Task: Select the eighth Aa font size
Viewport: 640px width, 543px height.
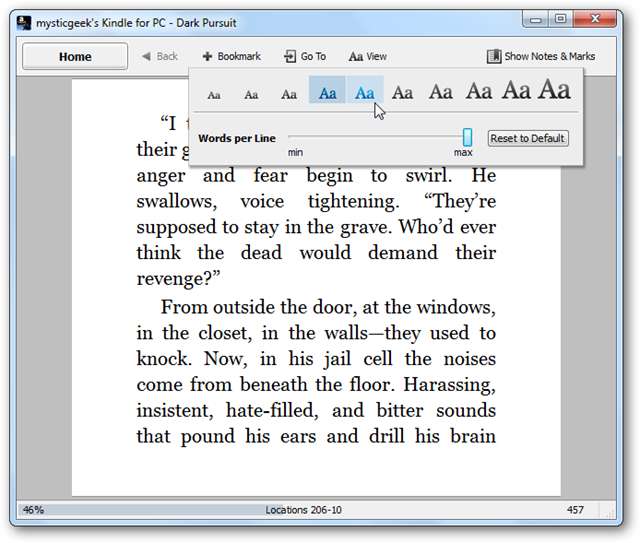Action: pyautogui.click(x=478, y=92)
